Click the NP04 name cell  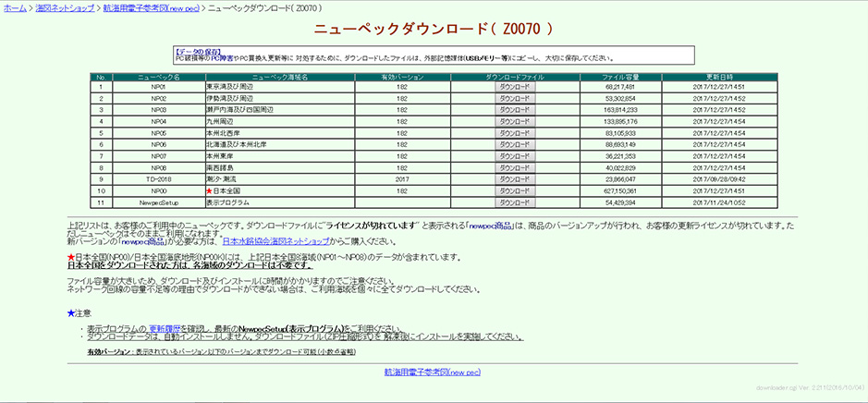pos(158,122)
